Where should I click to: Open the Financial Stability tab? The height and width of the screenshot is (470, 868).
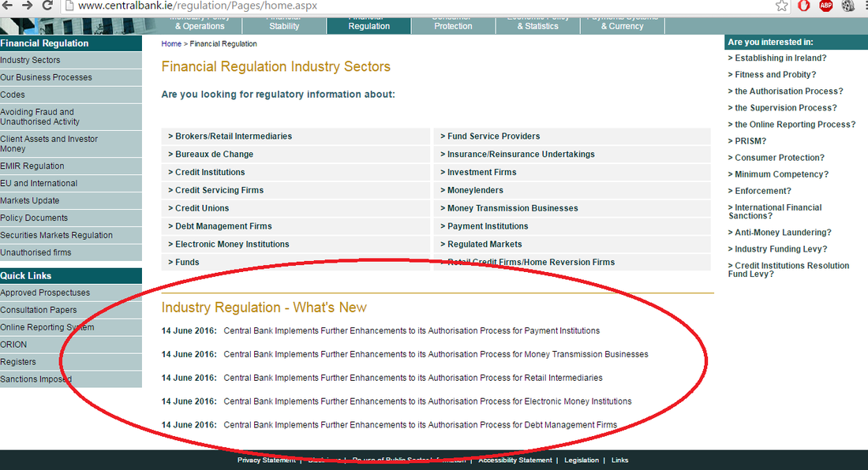[284, 25]
